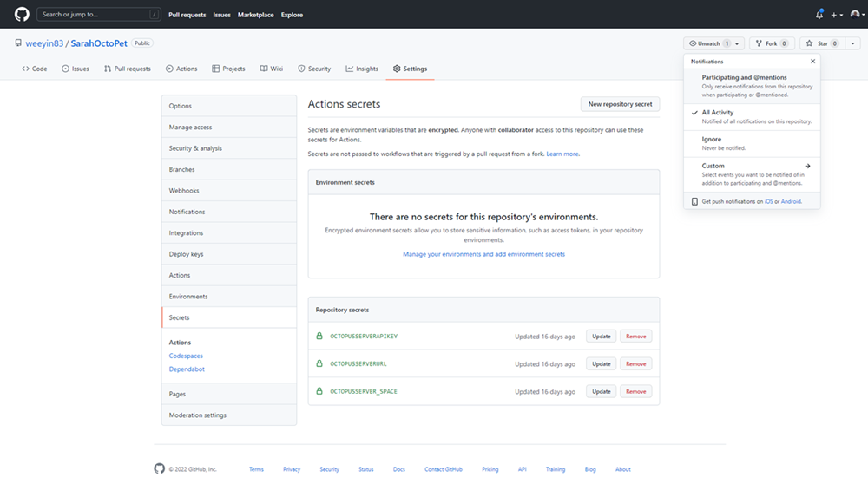Open Contact GitHub footer link
868x497 pixels.
click(444, 469)
